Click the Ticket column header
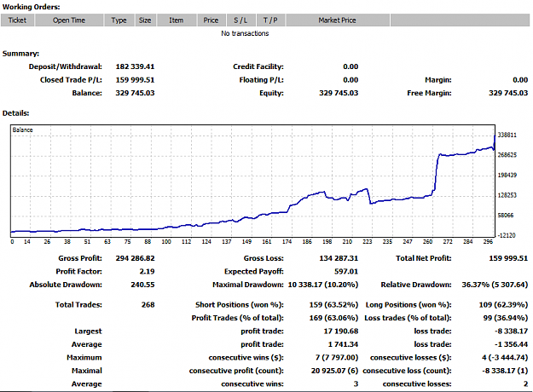Screen dimensions: 533x392 point(17,20)
